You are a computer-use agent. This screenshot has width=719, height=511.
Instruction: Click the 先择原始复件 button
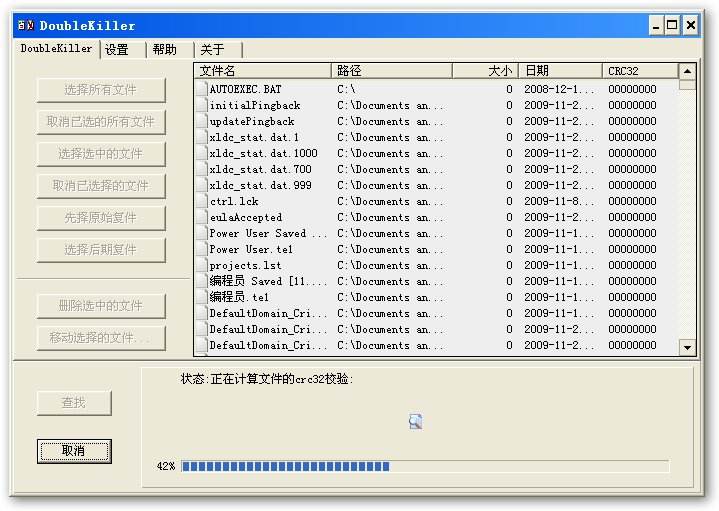coord(101,218)
